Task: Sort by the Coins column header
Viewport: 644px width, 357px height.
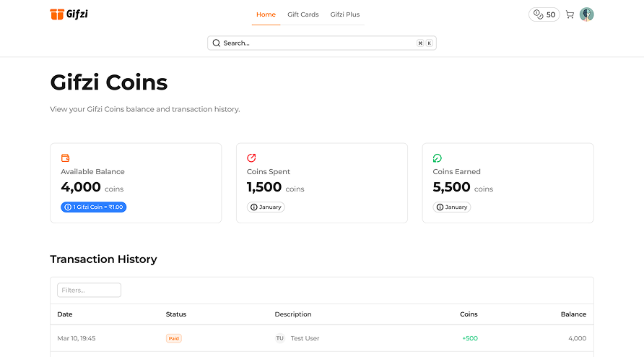Action: (469, 314)
